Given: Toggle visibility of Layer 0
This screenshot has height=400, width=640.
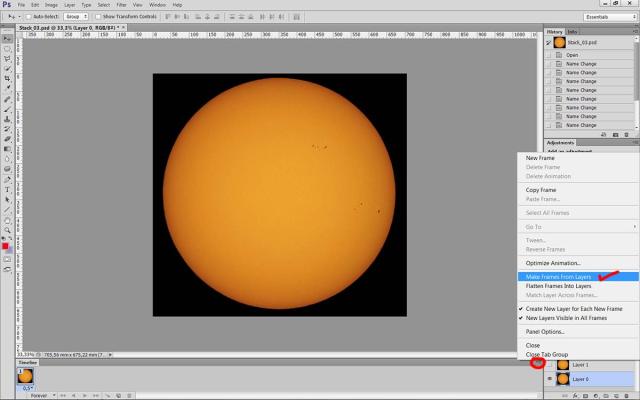Looking at the screenshot, I should click(x=550, y=380).
